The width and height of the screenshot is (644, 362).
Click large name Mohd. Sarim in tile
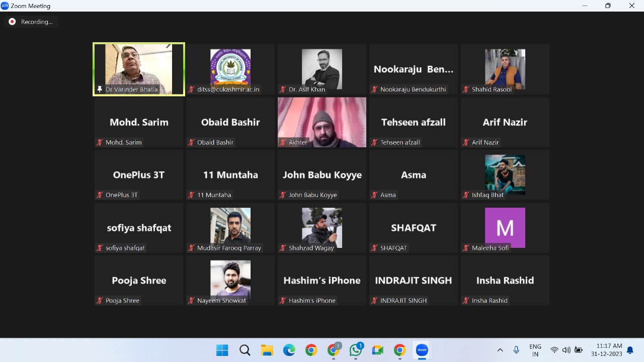[x=139, y=122]
